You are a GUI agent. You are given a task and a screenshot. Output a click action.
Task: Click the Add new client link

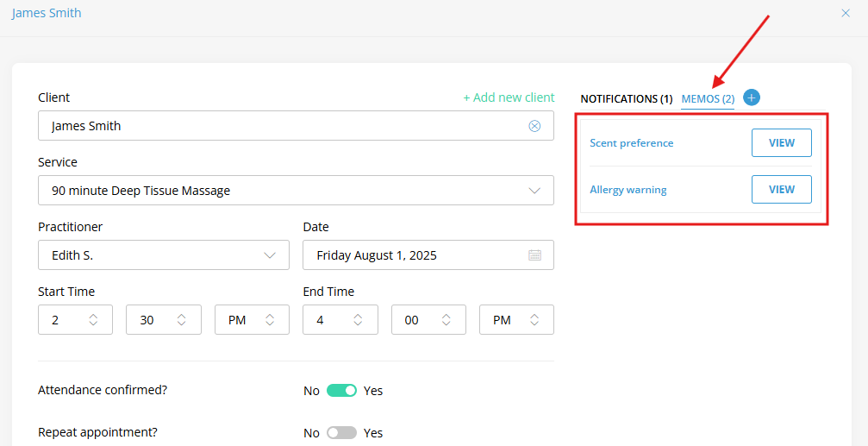tap(509, 97)
